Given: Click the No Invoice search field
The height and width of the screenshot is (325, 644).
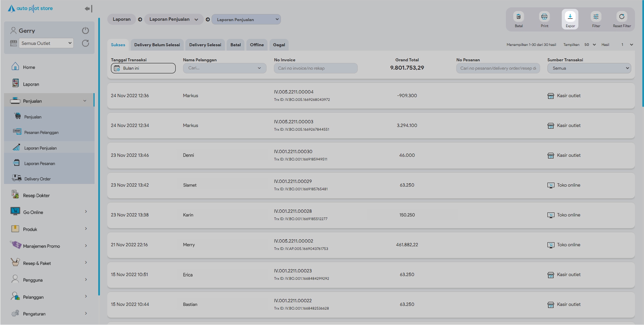Looking at the screenshot, I should (x=315, y=68).
